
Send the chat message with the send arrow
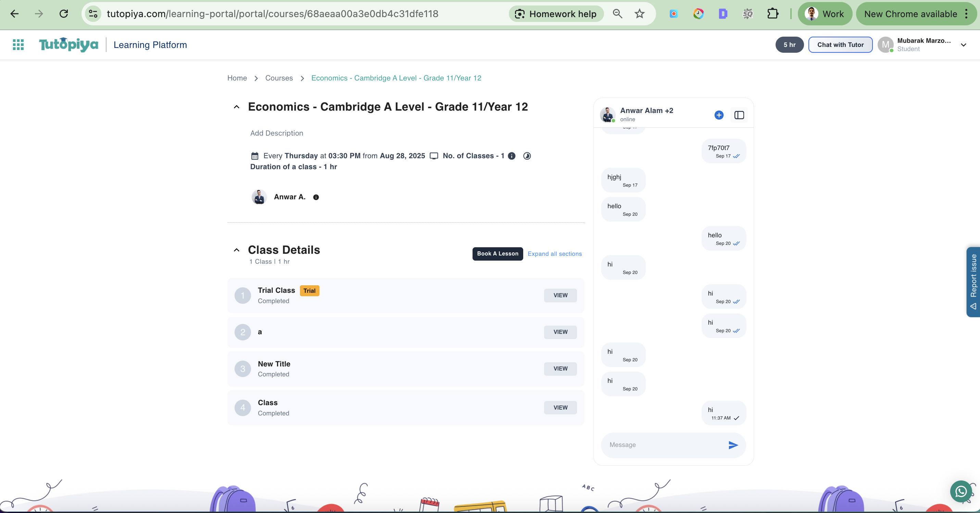point(733,445)
